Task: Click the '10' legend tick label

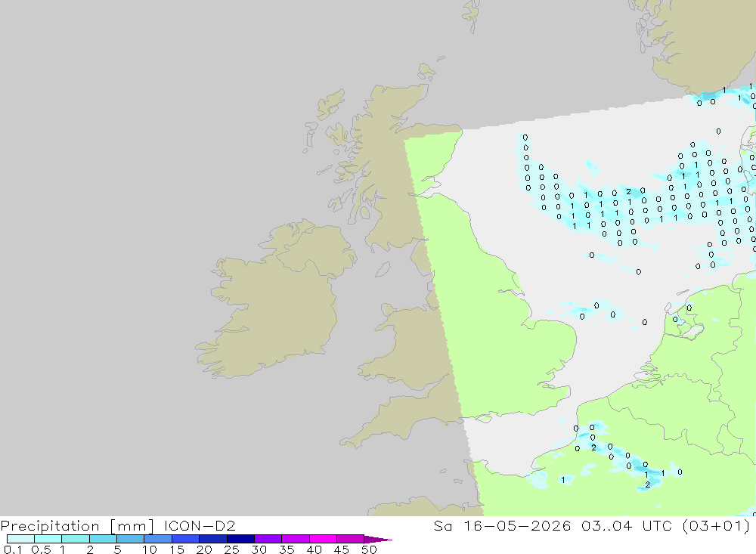Action: [150, 549]
